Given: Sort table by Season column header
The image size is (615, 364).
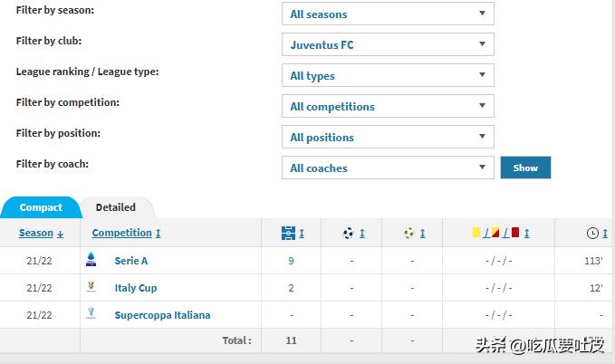Looking at the screenshot, I should click(x=36, y=233).
